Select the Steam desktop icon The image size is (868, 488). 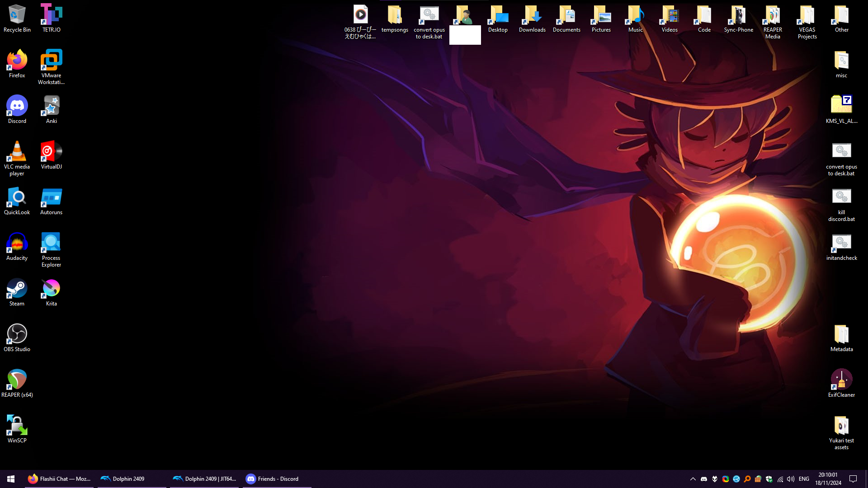(17, 292)
